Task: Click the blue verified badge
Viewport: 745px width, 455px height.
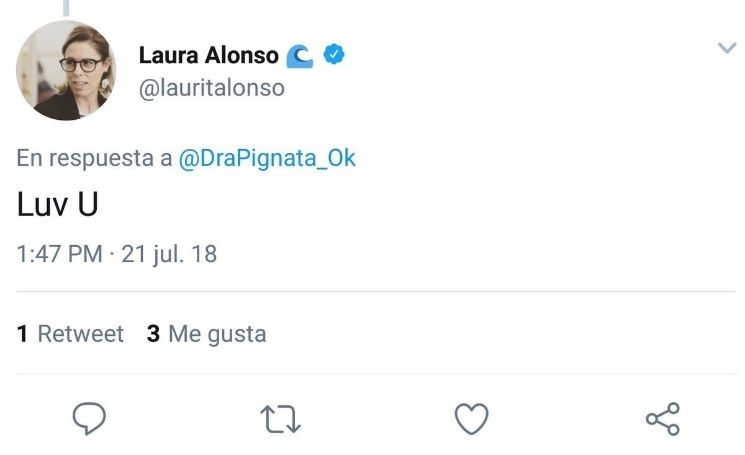Action: (x=334, y=55)
